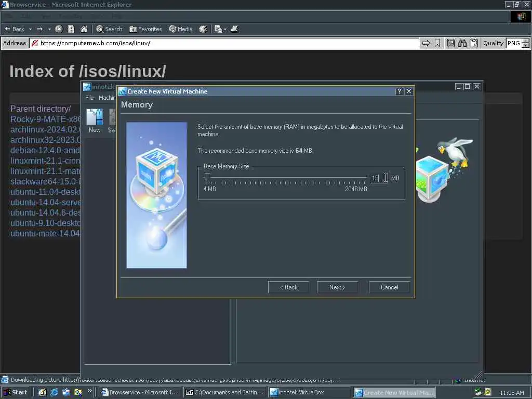Viewport: 532px width, 399px height.
Task: Open the Windows Start menu
Action: click(x=15, y=393)
